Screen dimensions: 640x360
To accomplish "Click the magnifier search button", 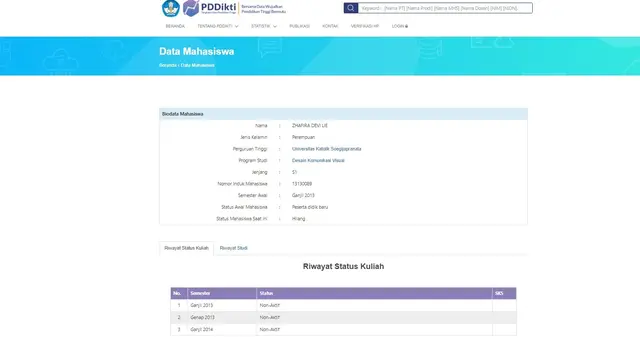I will [x=351, y=8].
